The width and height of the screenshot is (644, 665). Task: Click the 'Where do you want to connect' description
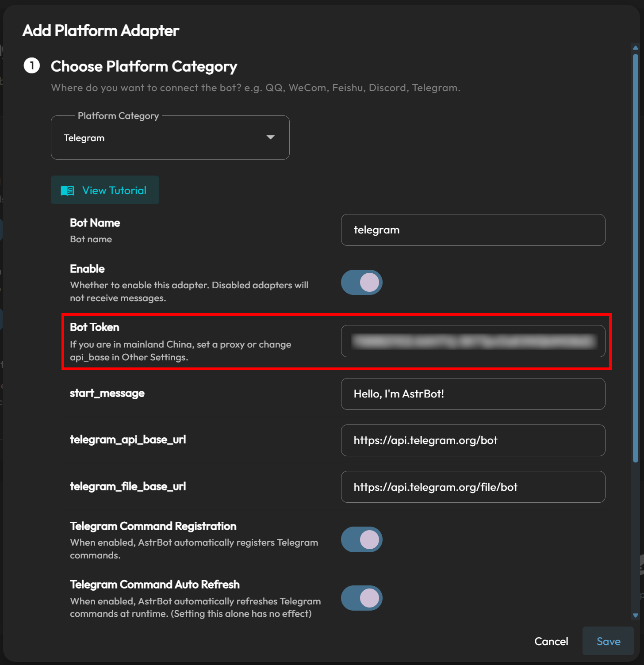pyautogui.click(x=256, y=88)
